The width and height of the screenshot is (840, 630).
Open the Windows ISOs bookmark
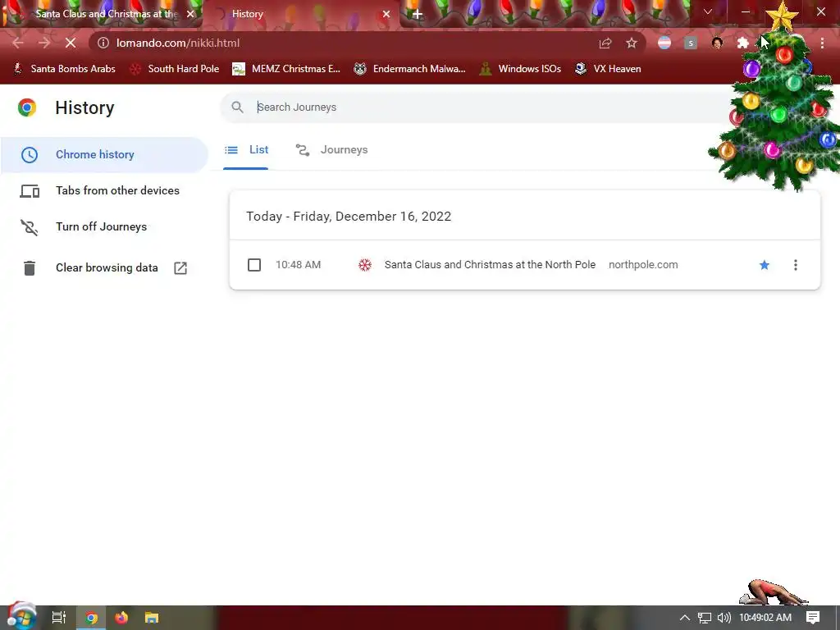[521, 69]
